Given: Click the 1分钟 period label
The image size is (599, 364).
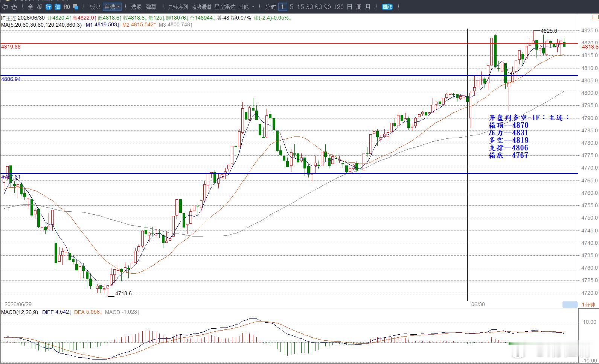Looking at the screenshot, I should [x=588, y=305].
